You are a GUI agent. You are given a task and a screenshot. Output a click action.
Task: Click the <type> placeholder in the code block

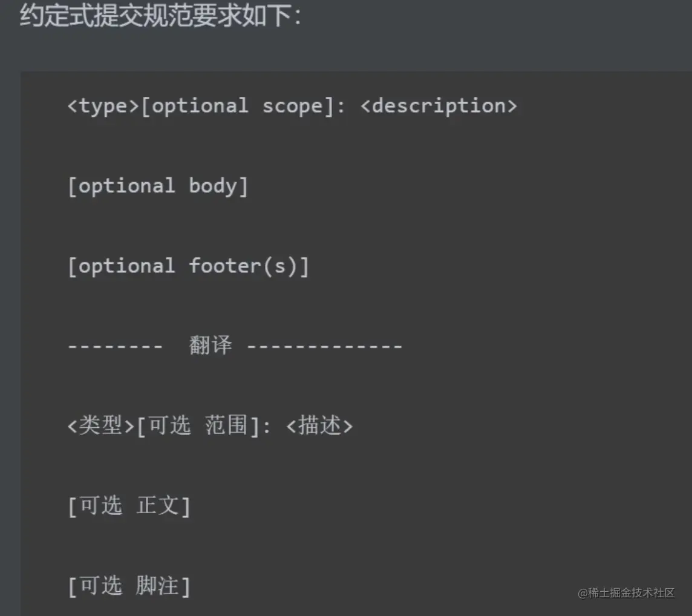[x=103, y=106]
